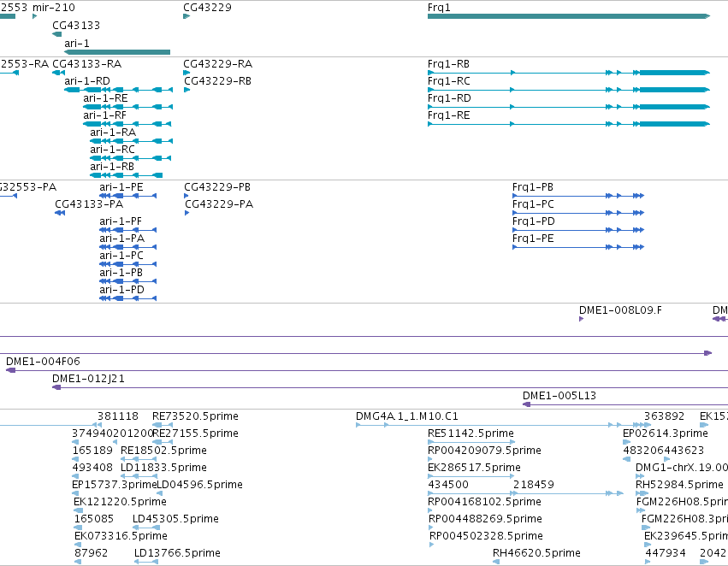Click the Frq1-PC protein label
The image size is (728, 566).
coord(533,204)
